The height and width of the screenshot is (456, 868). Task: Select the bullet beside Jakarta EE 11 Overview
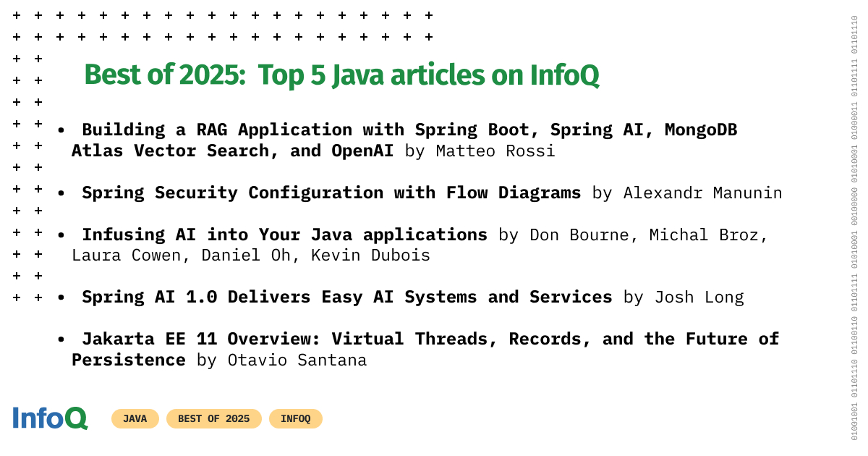point(61,339)
